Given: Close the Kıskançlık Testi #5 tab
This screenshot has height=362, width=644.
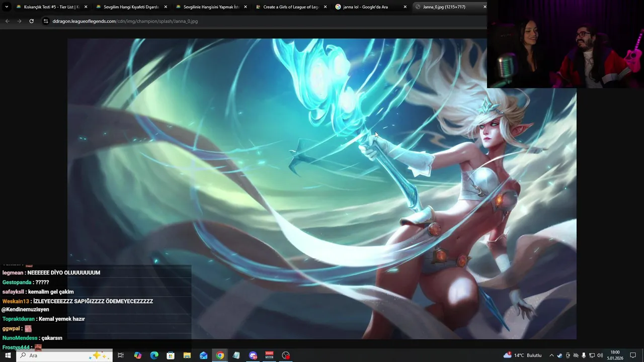Looking at the screenshot, I should pos(86,7).
